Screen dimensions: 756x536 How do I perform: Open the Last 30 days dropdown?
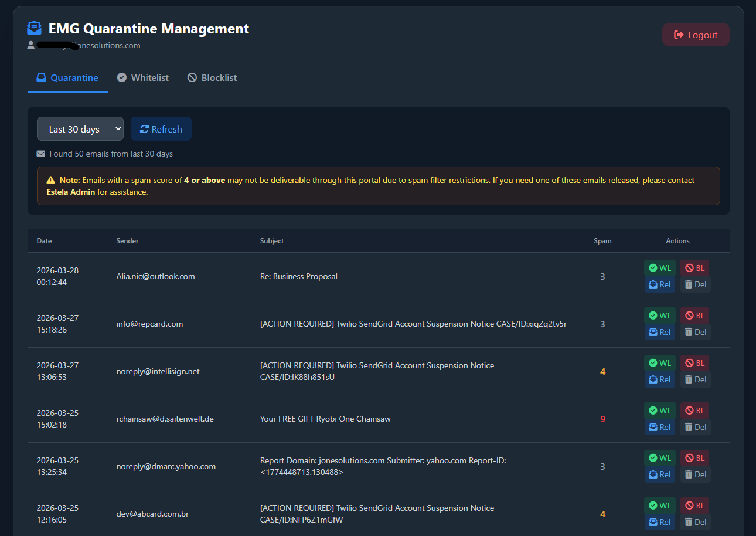pyautogui.click(x=80, y=129)
